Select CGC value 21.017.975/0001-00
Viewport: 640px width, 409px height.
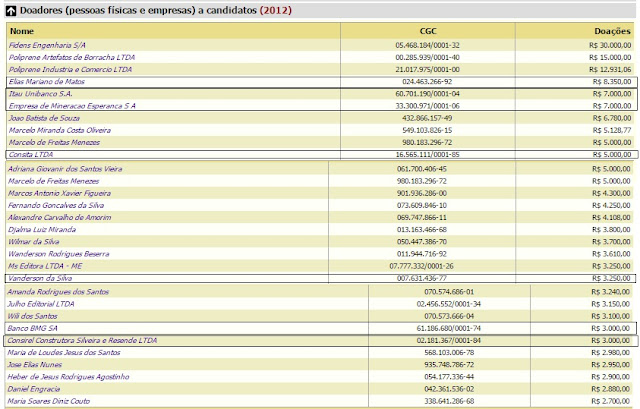427,69
